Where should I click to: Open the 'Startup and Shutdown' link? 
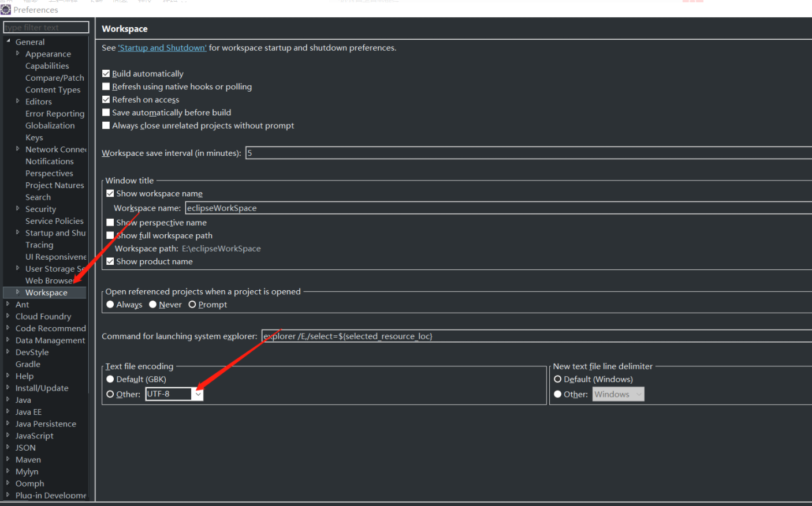pos(162,48)
